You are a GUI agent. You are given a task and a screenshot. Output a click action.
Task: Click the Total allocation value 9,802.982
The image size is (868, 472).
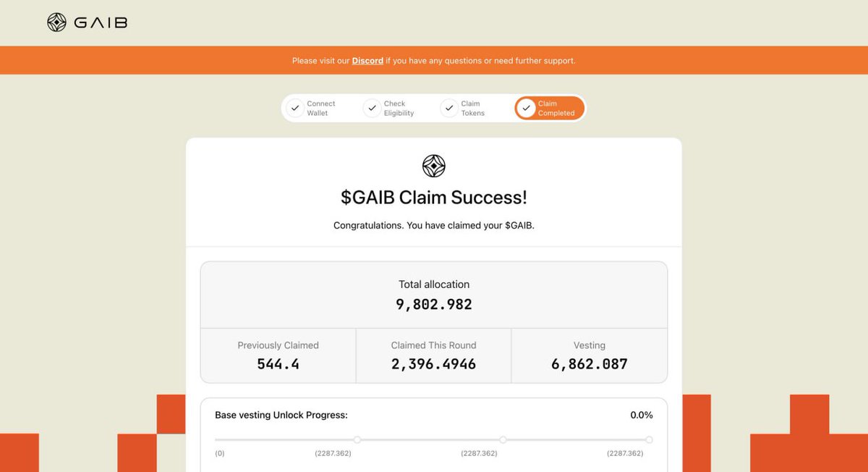pyautogui.click(x=434, y=305)
